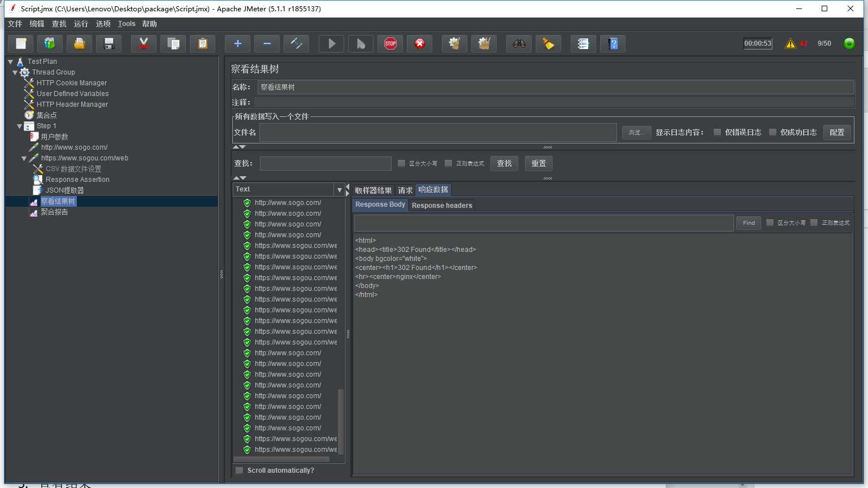Click the 重置 reset button
Screen dimensions: 868x488
click(x=539, y=163)
